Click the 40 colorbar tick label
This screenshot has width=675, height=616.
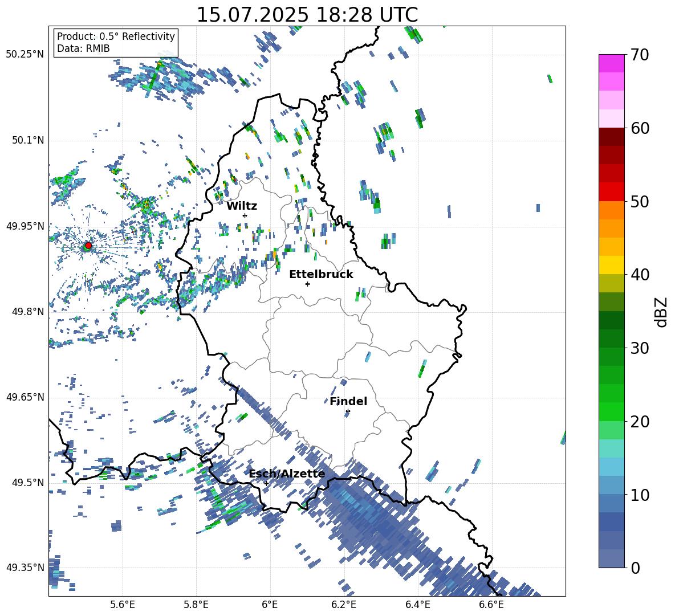click(x=640, y=275)
